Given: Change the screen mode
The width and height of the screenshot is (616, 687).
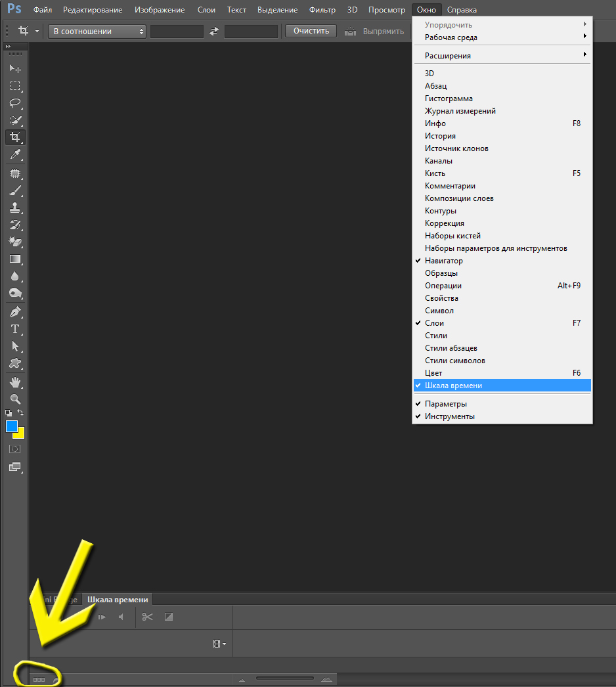Looking at the screenshot, I should (15, 467).
